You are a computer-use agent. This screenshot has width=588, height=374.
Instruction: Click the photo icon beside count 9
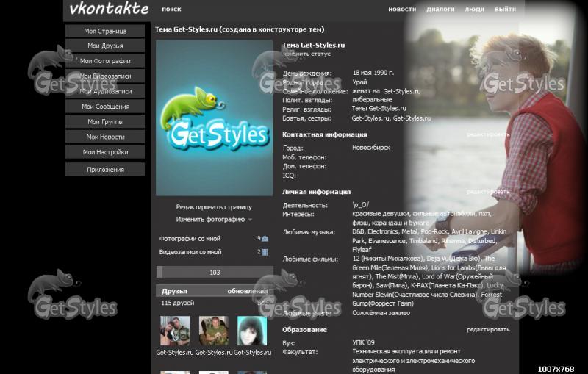click(x=265, y=239)
